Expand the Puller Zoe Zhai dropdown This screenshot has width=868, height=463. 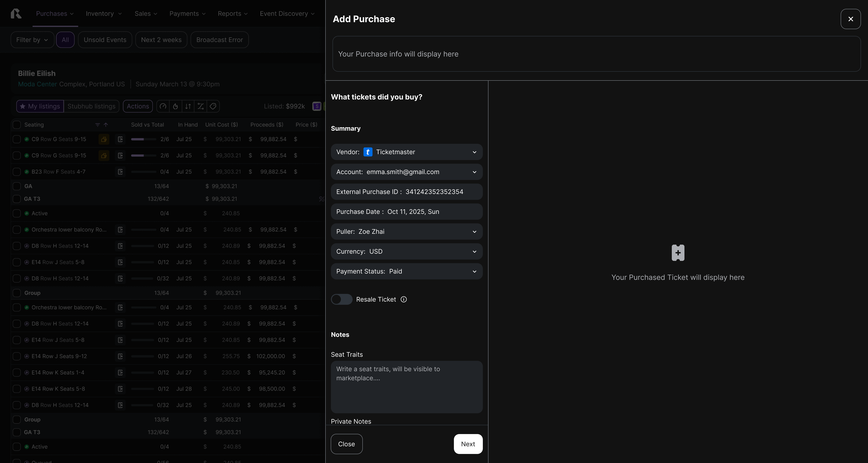click(406, 231)
